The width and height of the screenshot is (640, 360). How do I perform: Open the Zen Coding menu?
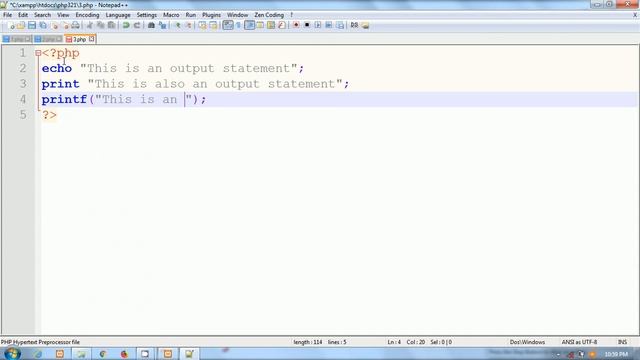pyautogui.click(x=269, y=15)
